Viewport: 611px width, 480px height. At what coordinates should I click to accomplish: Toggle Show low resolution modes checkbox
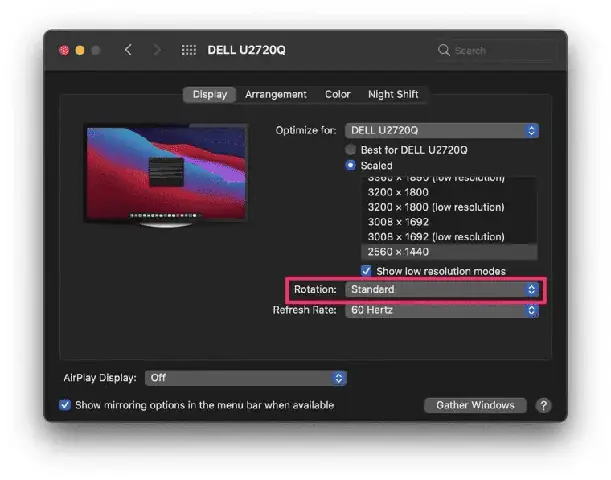tap(366, 271)
